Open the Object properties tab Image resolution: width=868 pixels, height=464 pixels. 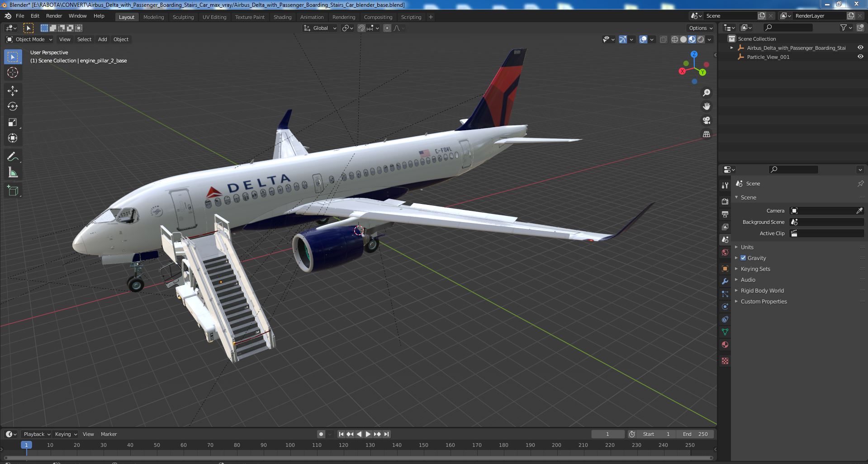point(725,269)
